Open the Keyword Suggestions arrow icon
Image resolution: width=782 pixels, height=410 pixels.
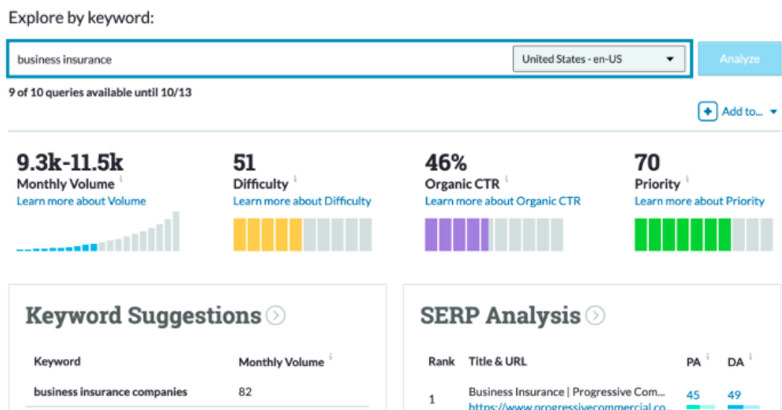point(276,316)
